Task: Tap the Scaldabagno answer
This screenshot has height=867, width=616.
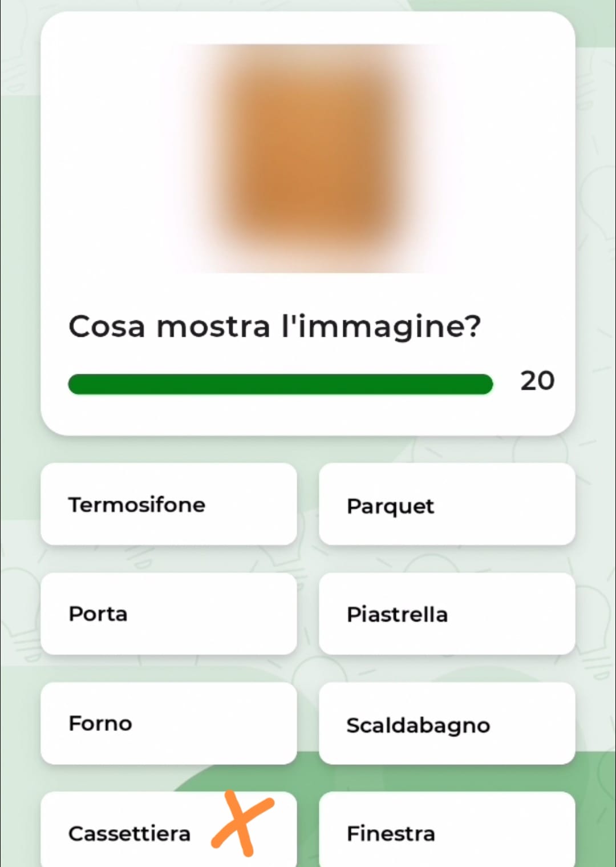Action: pos(447,724)
